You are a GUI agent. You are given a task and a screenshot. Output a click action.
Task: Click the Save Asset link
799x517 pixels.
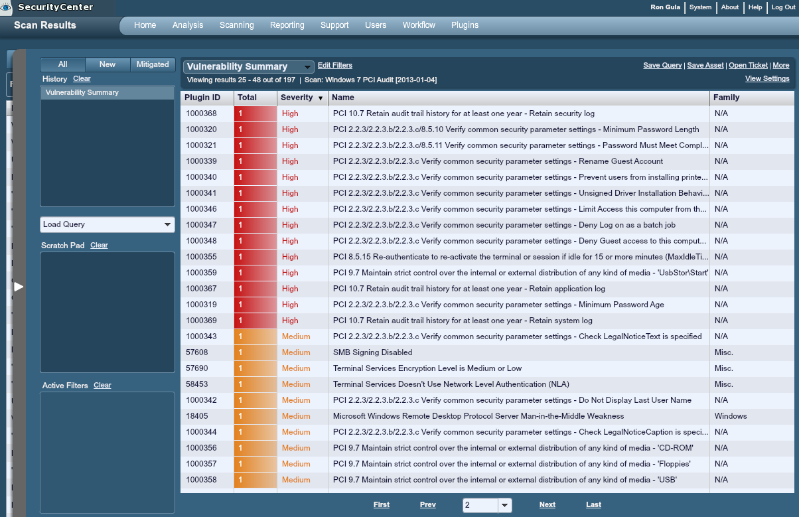pyautogui.click(x=705, y=65)
